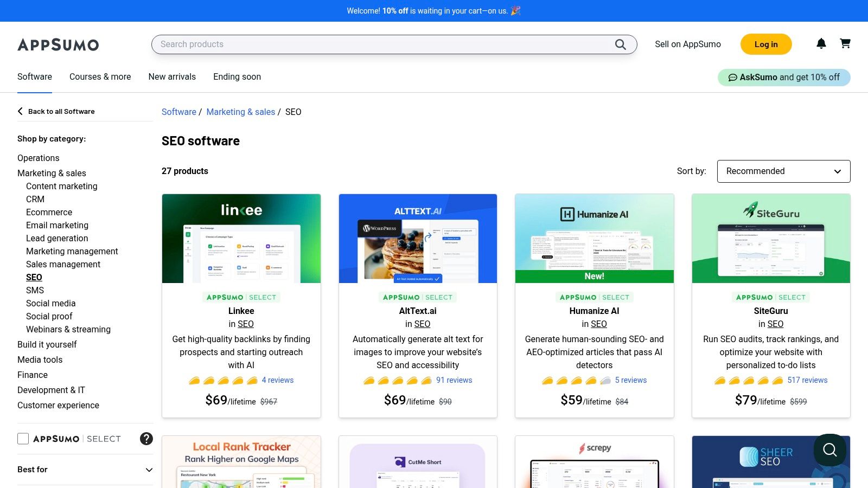The image size is (868, 488).
Task: Open the Sheer SEO product thumbnail
Action: pyautogui.click(x=771, y=462)
